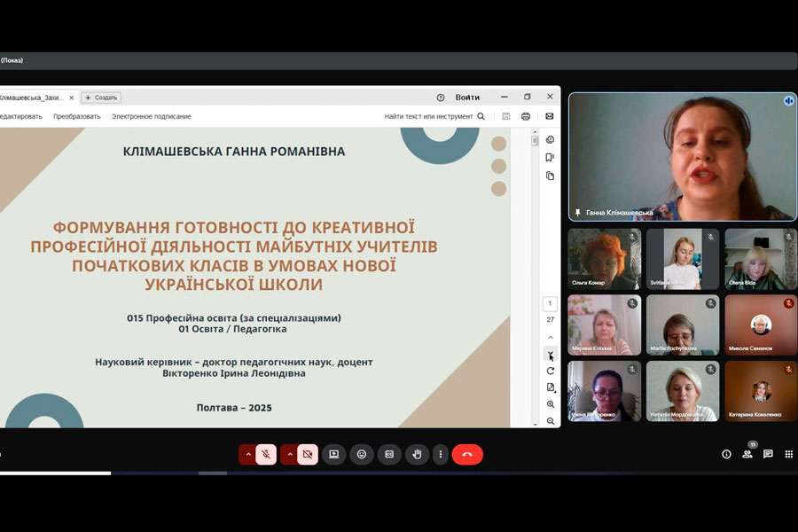Open the Редактировать menu
798x532 pixels.
click(21, 116)
